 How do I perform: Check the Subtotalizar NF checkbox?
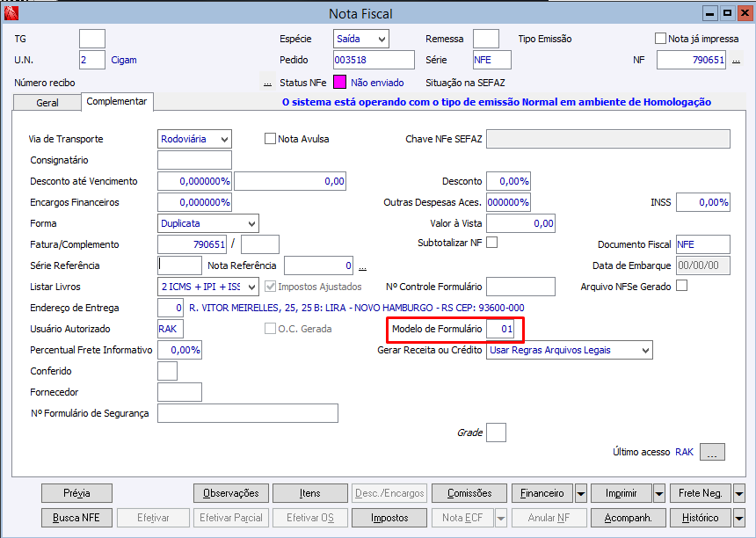pyautogui.click(x=491, y=243)
